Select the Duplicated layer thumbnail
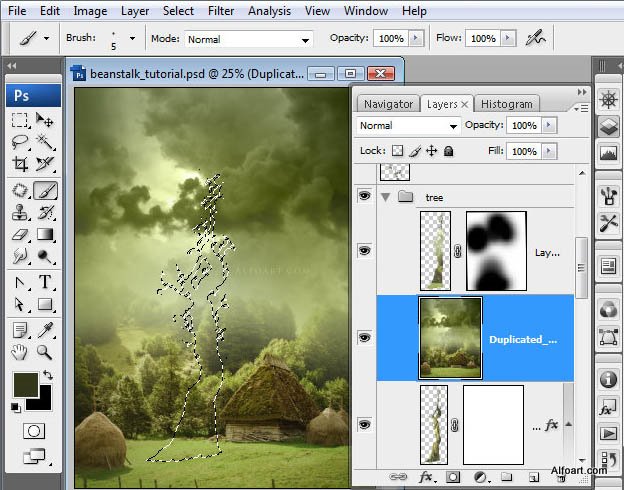624x490 pixels. 450,338
